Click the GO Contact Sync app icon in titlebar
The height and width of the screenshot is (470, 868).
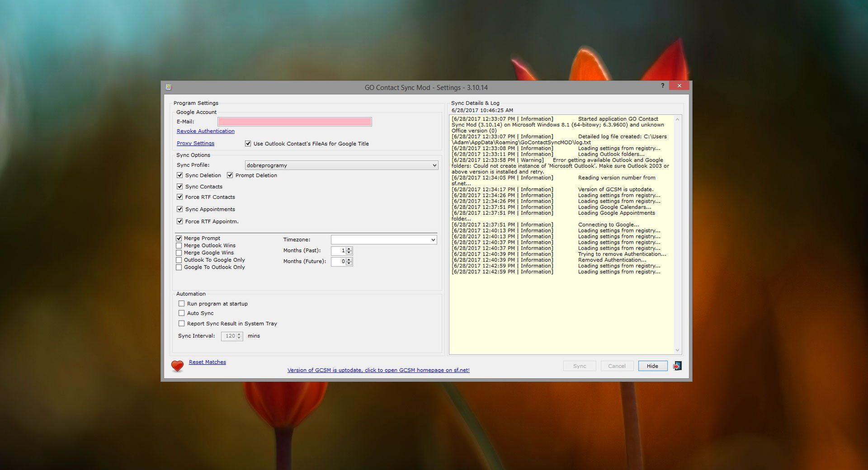tap(169, 86)
